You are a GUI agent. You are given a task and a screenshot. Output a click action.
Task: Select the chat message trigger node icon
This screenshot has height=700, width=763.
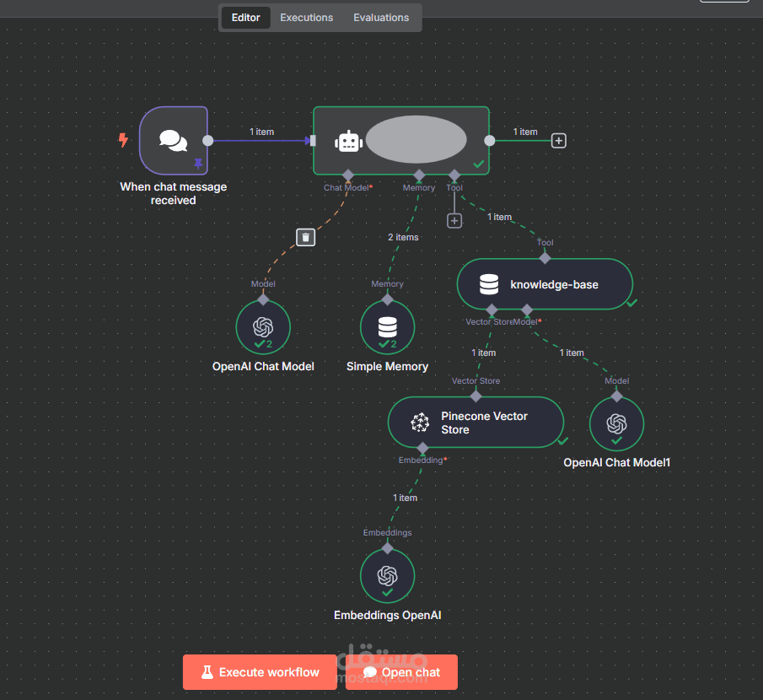click(173, 140)
